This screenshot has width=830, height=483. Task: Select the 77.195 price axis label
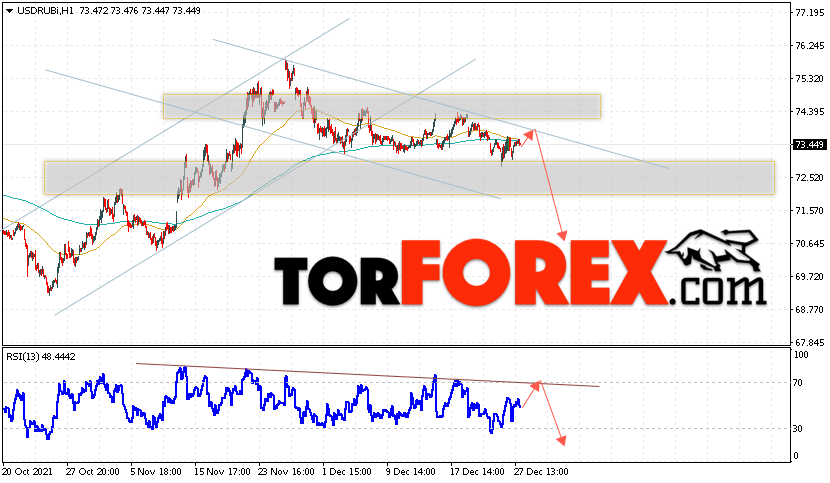point(810,13)
